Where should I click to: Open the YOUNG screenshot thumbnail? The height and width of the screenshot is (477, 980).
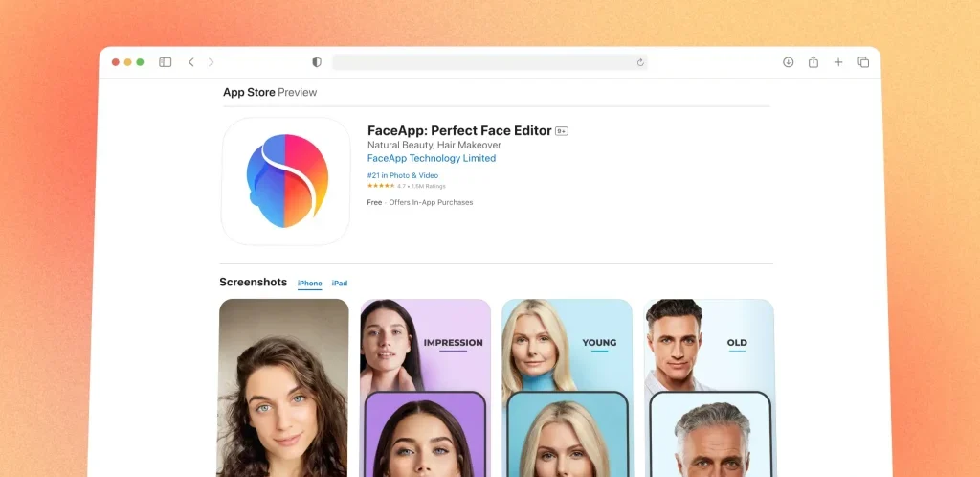567,388
